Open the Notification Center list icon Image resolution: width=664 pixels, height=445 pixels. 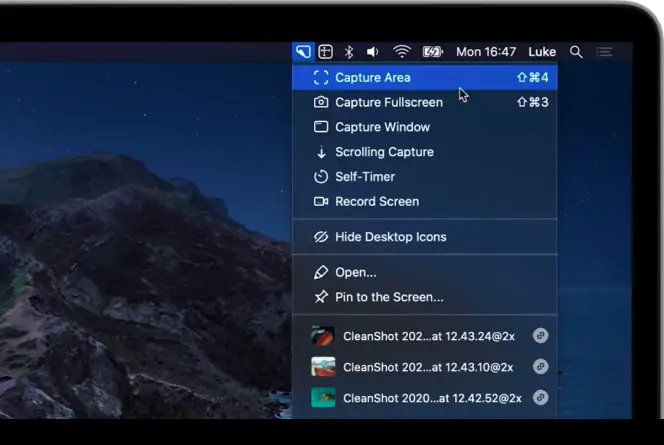coord(604,52)
